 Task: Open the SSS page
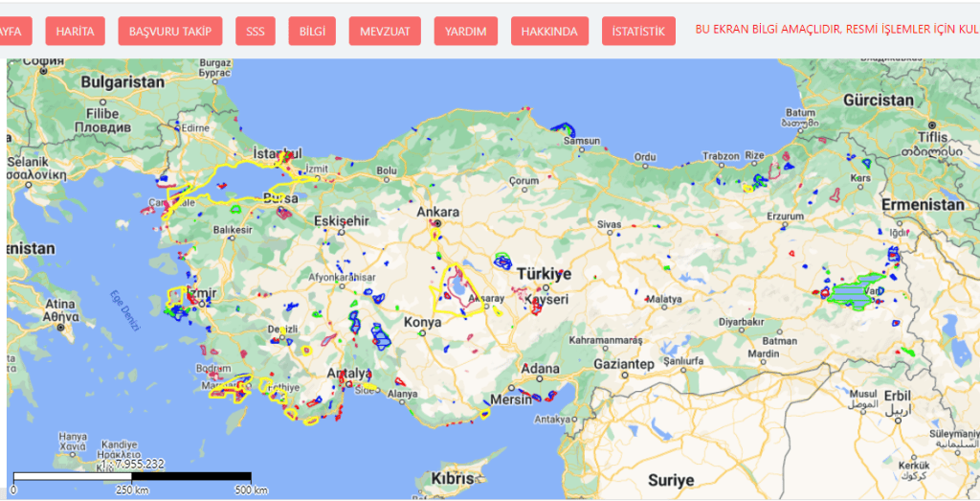[256, 31]
